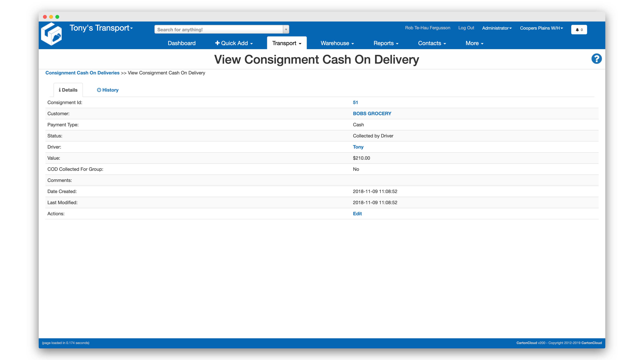Screen dimensions: 644x360
Task: Open the BOBS GROCERY customer link
Action: [372, 113]
